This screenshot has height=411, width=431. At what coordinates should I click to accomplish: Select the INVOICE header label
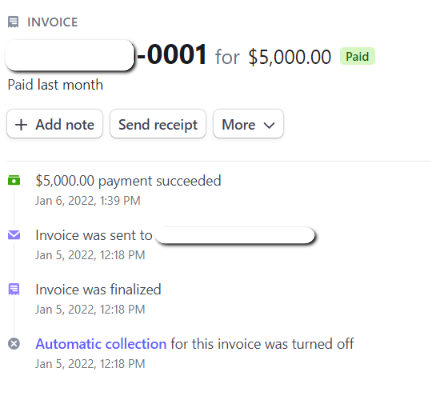pos(52,22)
